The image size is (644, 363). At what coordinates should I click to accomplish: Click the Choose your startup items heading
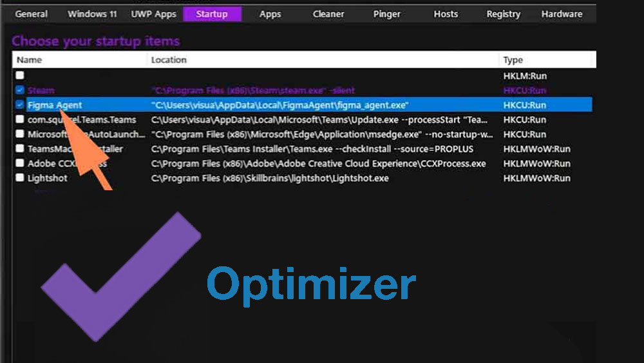pos(96,41)
